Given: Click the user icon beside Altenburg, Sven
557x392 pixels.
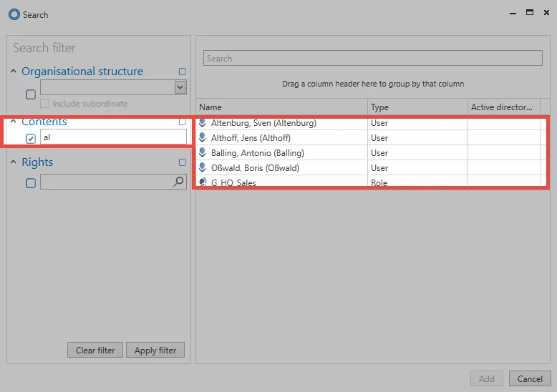Looking at the screenshot, I should [203, 123].
